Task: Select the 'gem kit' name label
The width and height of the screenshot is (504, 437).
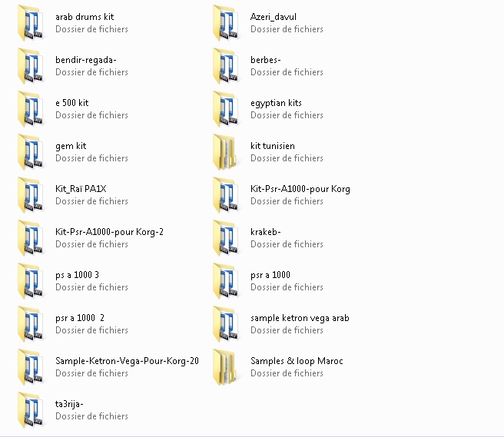Action: (x=71, y=146)
